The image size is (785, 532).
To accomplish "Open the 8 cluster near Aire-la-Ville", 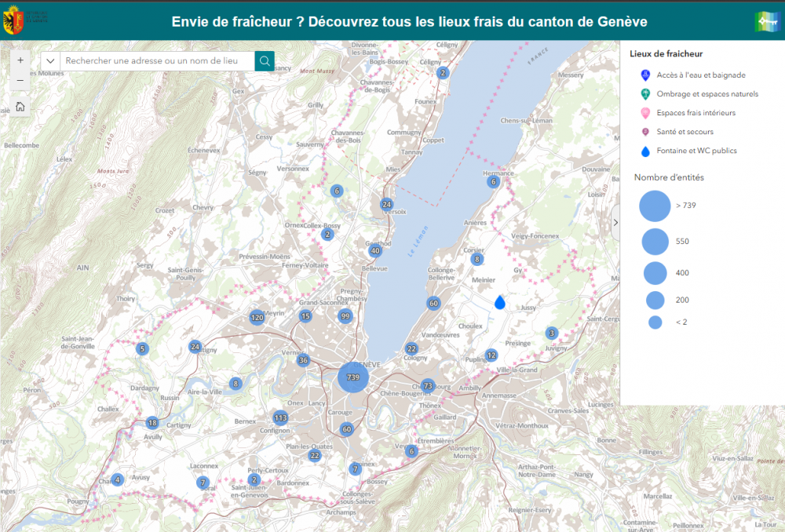I will click(235, 384).
